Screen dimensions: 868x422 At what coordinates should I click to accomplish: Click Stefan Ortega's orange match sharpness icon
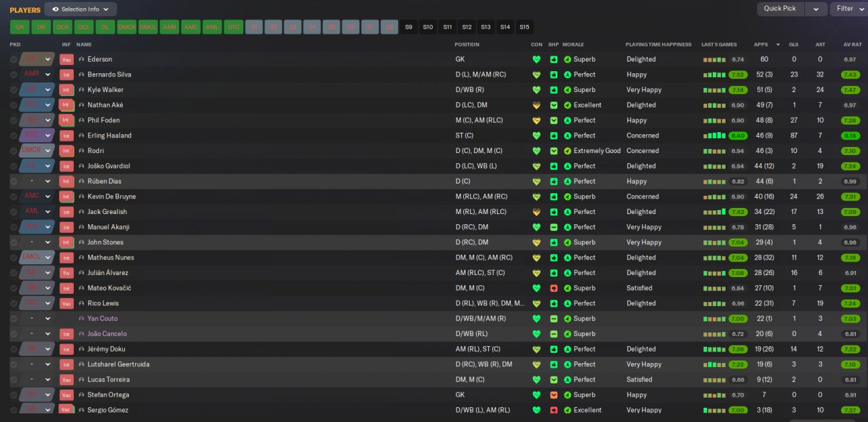(x=554, y=395)
